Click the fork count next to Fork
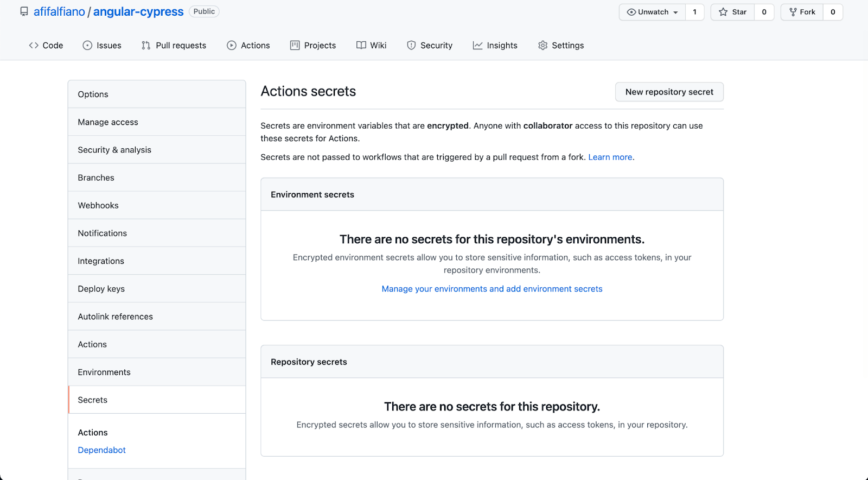 click(833, 12)
